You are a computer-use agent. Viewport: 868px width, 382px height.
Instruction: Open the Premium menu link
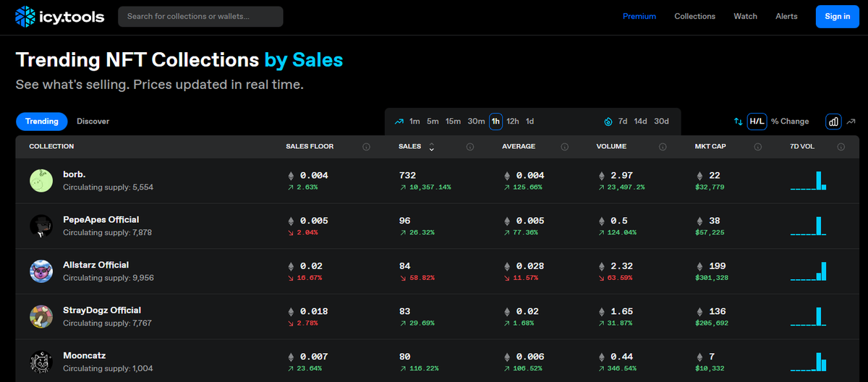(x=639, y=16)
